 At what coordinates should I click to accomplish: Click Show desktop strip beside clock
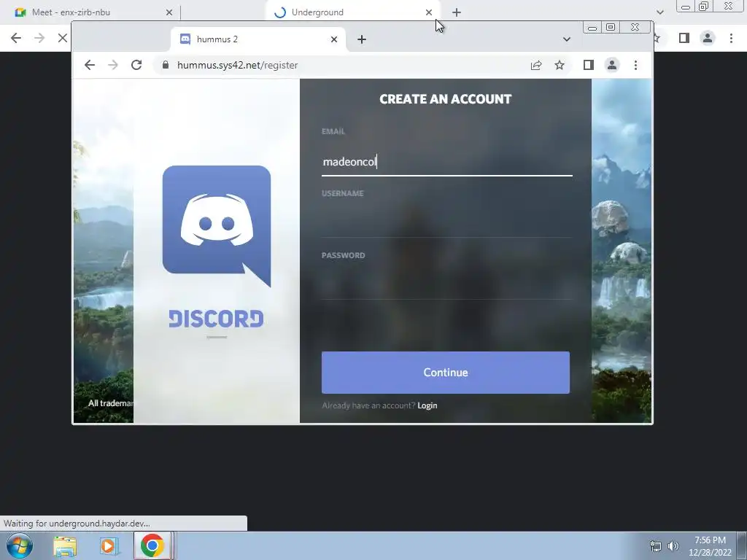[742, 545]
